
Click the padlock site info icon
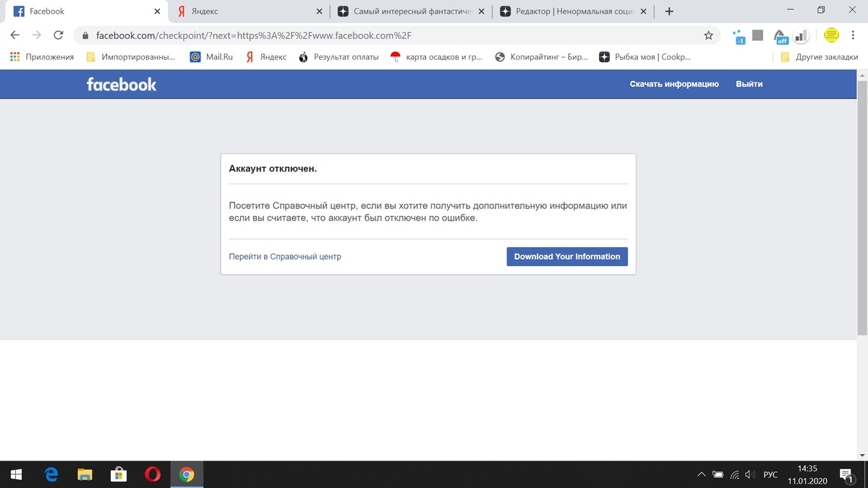[x=85, y=35]
